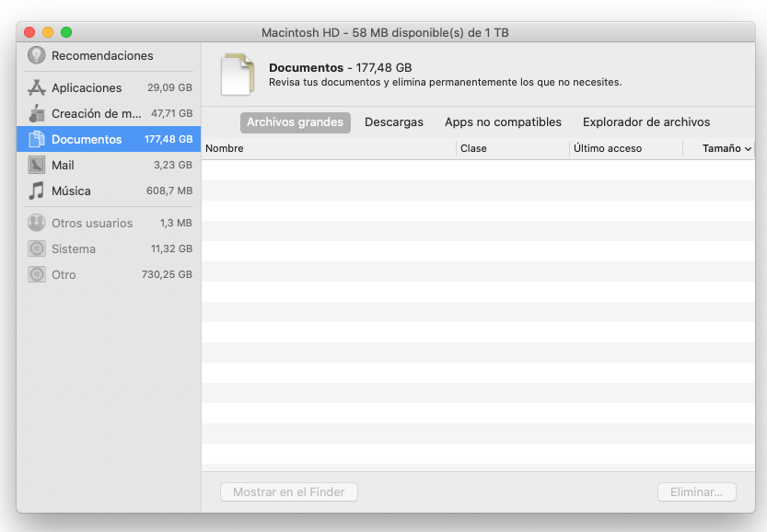The image size is (767, 532).
Task: Click the Revisa tus documentos description text
Action: tap(445, 82)
